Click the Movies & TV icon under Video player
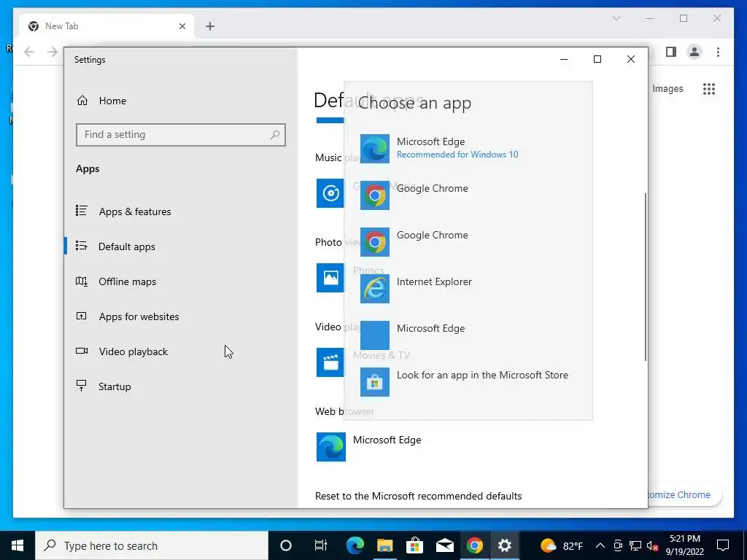The width and height of the screenshot is (747, 560). tap(330, 362)
